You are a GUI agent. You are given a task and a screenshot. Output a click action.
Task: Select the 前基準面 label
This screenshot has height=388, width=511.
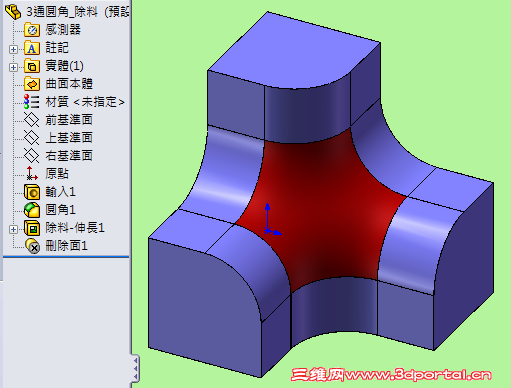tap(69, 120)
